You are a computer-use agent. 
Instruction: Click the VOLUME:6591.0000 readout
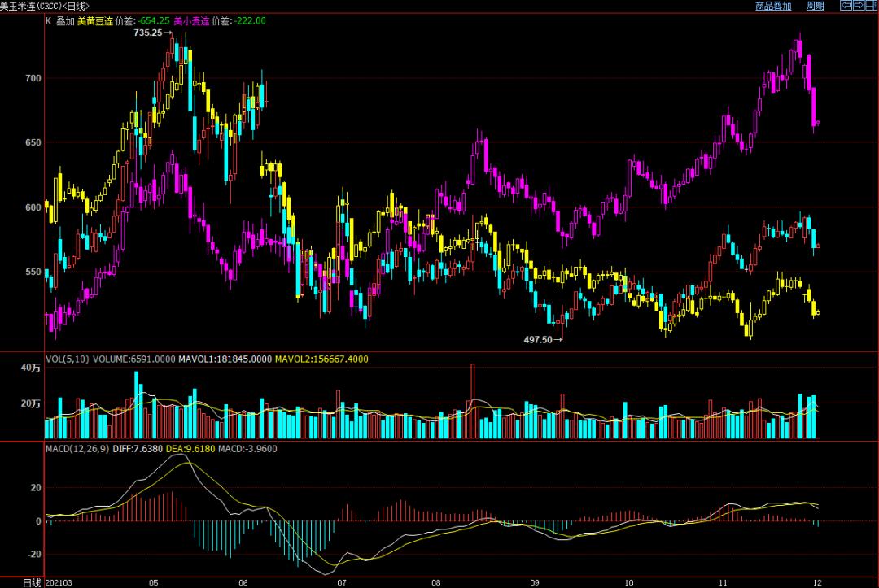(x=134, y=359)
